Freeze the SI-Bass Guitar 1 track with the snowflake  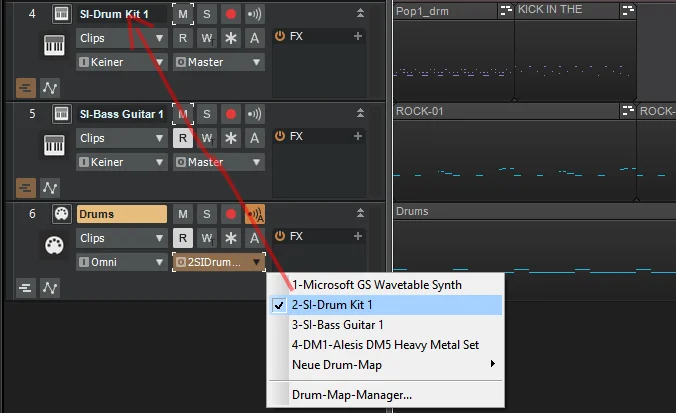(x=231, y=138)
